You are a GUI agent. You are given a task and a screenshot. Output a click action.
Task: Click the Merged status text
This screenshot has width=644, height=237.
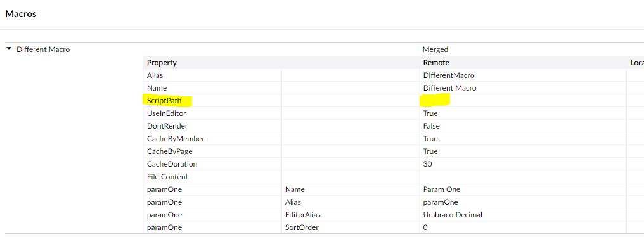pyautogui.click(x=435, y=49)
